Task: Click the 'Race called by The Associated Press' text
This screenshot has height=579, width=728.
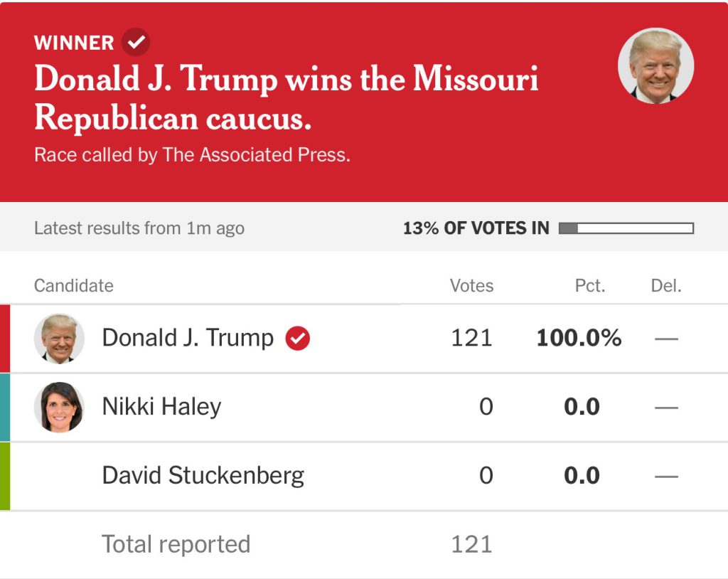Action: click(192, 155)
